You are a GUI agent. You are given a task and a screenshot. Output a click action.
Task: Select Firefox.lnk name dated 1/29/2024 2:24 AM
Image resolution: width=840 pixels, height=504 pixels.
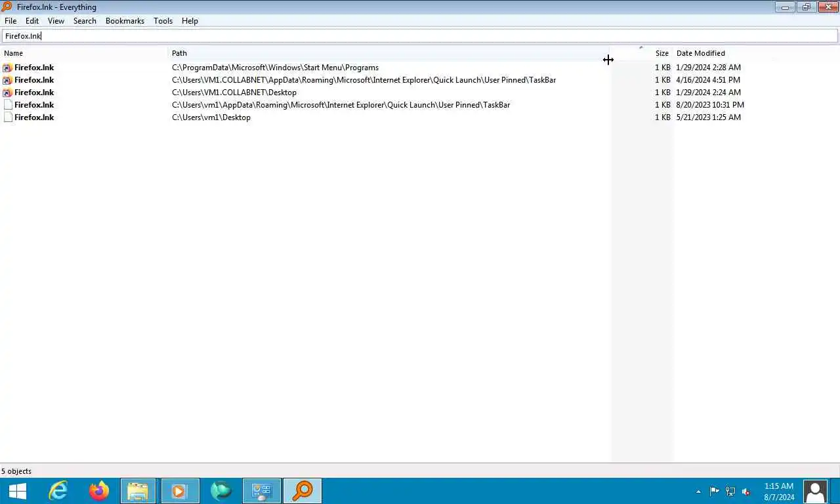tap(34, 93)
